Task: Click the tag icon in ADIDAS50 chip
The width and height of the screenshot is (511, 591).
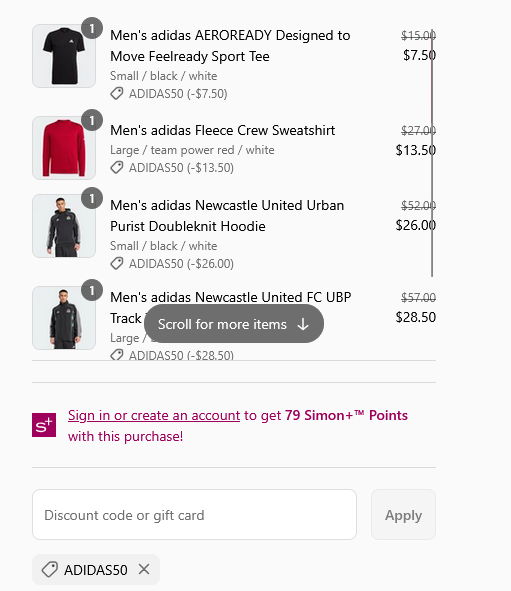Action: 50,570
